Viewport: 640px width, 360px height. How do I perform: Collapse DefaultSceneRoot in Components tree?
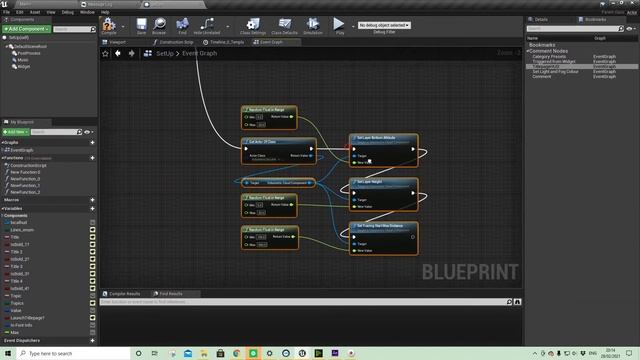tap(7, 47)
